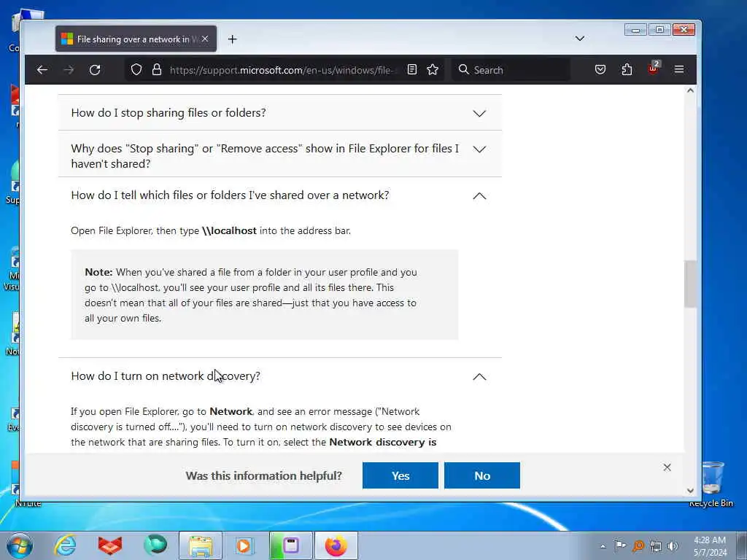Screen dimensions: 747x560
Task: Collapse 'How do I tell which files' chevron
Action: pos(479,195)
